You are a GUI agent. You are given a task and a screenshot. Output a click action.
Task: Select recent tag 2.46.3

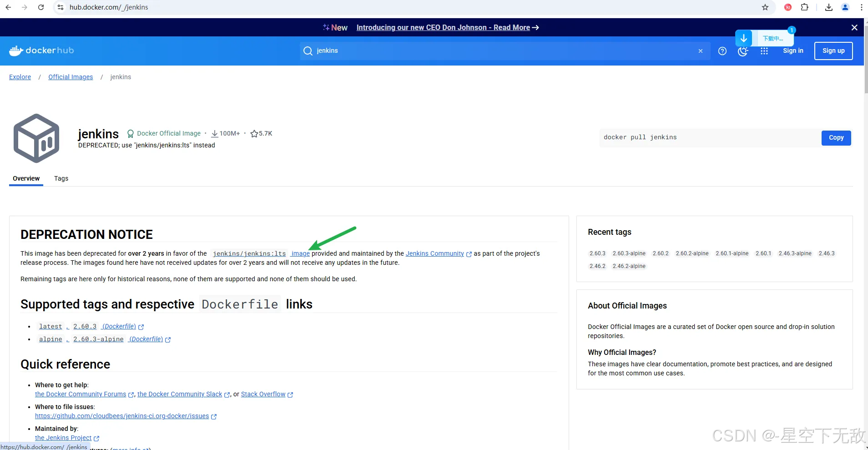pyautogui.click(x=827, y=253)
